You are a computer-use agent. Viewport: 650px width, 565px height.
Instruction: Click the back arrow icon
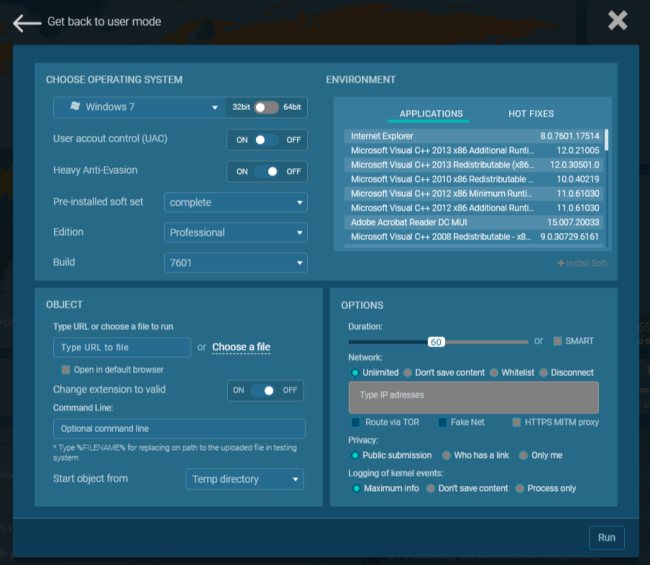tap(27, 22)
